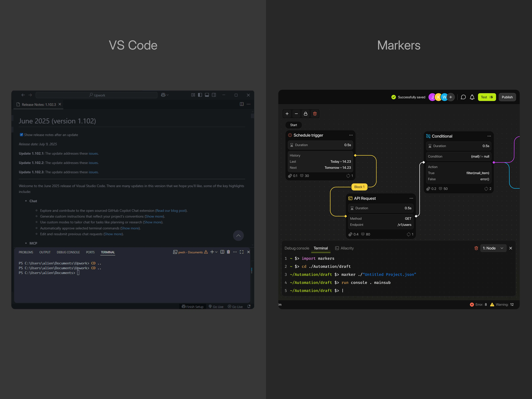Switch to the DEBUG CONSOLE panel tab
Screen dimensions: 532x399
click(68, 252)
